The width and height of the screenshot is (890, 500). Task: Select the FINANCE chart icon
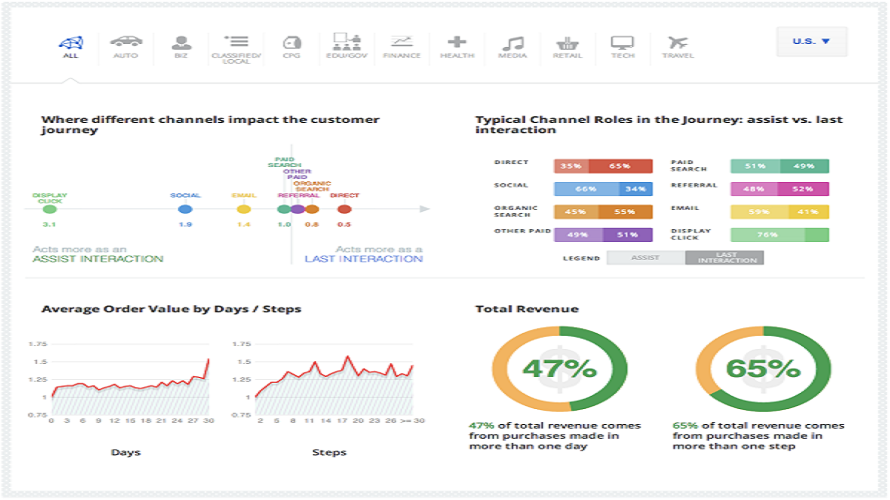tap(402, 42)
